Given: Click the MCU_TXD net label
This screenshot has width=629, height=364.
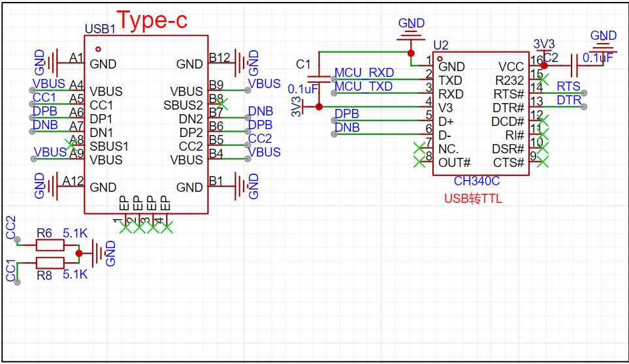Looking at the screenshot, I should pos(363,86).
